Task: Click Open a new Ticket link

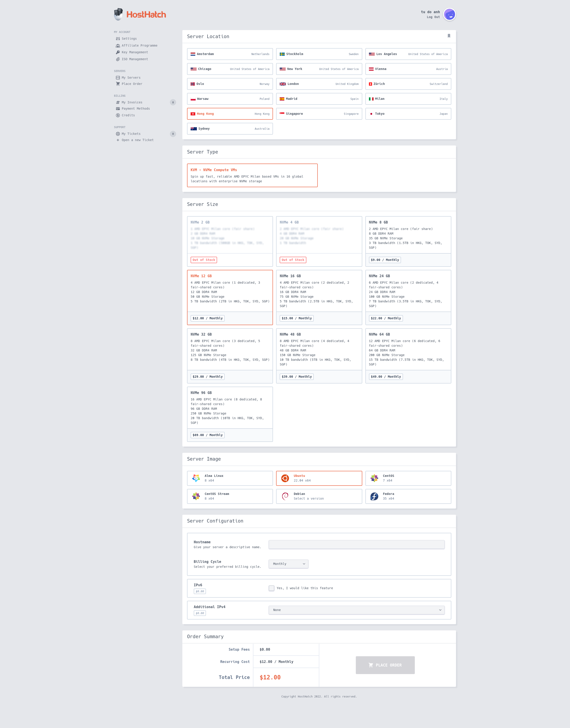Action: pos(138,140)
